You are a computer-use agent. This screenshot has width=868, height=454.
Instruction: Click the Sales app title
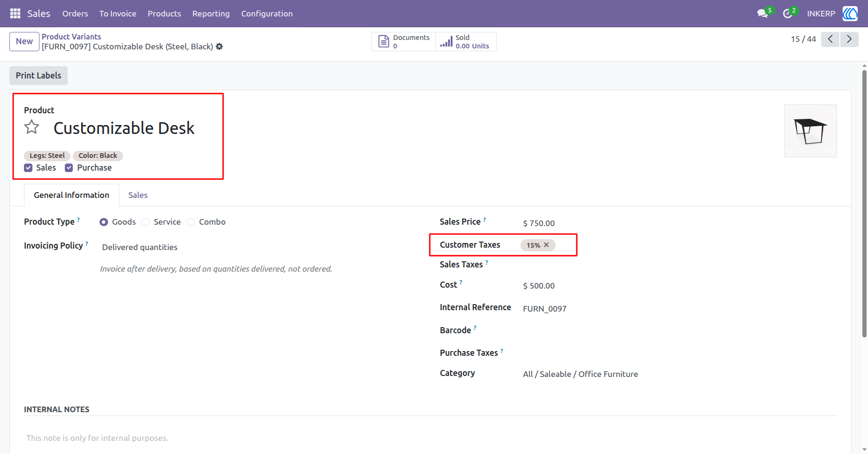[x=39, y=14]
